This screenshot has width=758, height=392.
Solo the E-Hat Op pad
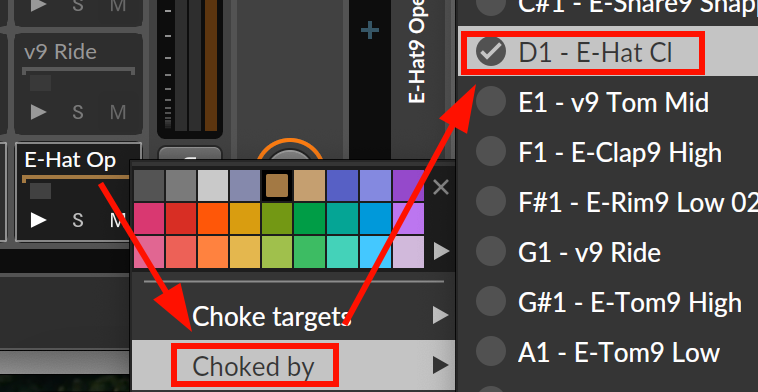click(77, 220)
